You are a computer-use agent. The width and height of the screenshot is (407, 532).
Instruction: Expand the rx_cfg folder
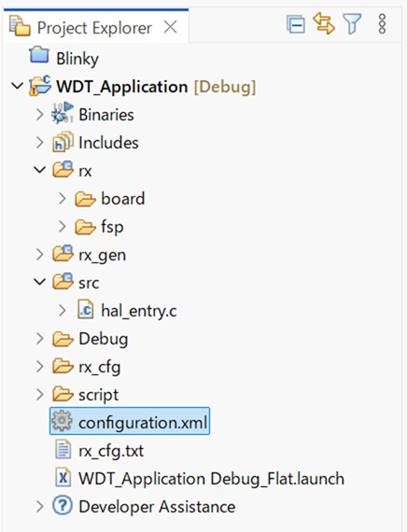click(40, 367)
